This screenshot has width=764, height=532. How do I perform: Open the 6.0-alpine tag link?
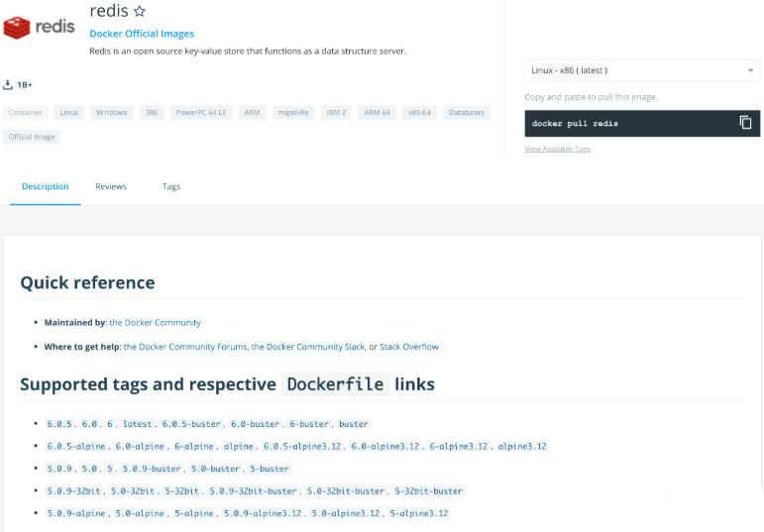pyautogui.click(x=141, y=446)
